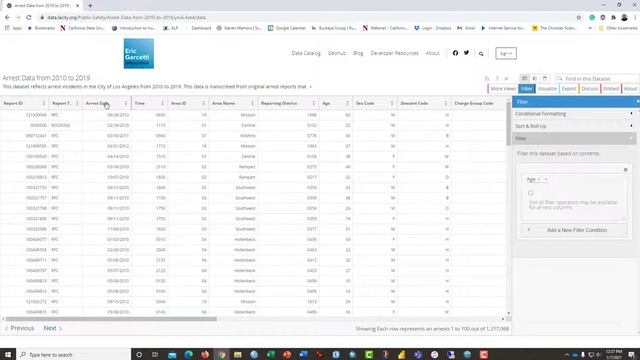The image size is (640, 360).
Task: Open the More Views tab
Action: click(502, 89)
